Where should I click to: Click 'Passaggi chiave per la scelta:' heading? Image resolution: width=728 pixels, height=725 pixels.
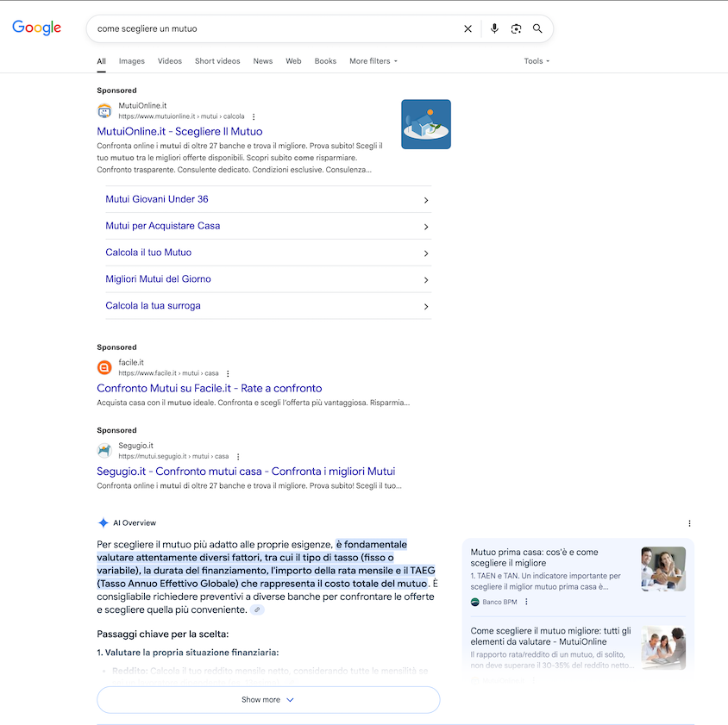162,634
